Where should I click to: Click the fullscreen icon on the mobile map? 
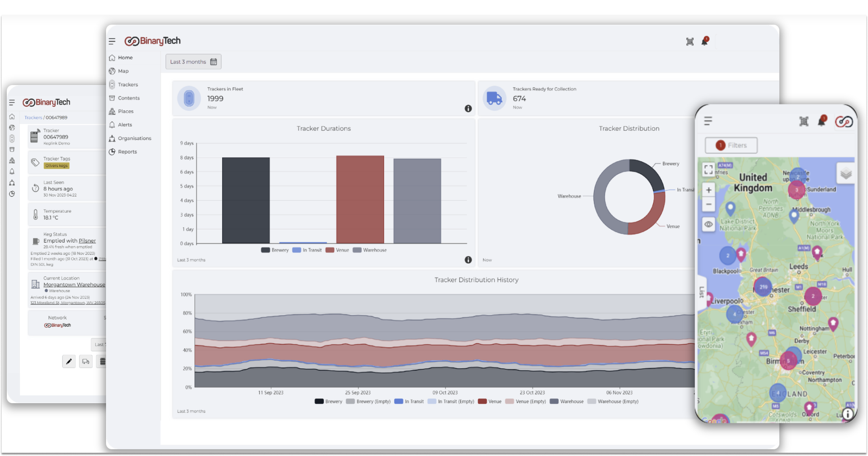[708, 170]
